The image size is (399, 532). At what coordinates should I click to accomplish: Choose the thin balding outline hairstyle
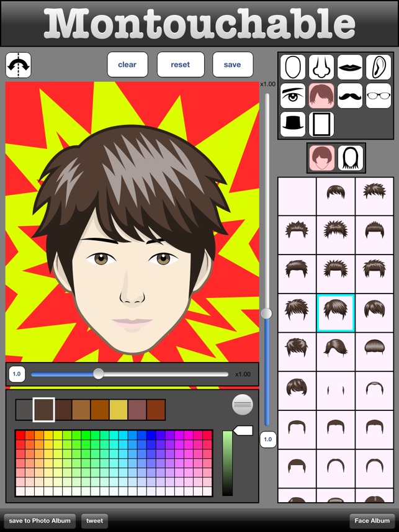click(375, 390)
